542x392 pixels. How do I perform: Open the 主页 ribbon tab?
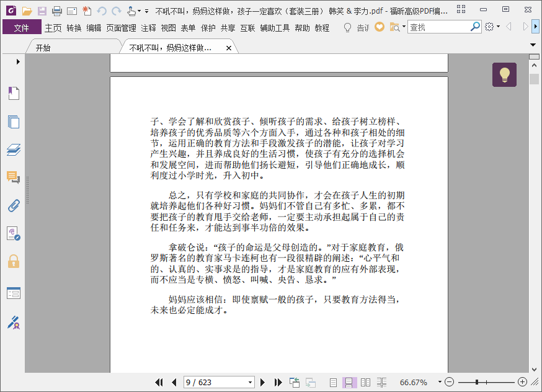coord(53,28)
